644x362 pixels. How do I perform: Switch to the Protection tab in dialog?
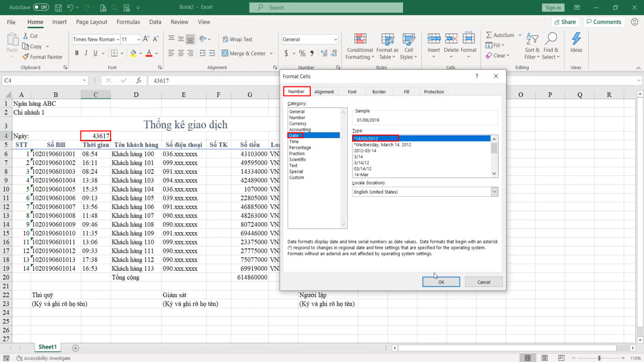[434, 92]
